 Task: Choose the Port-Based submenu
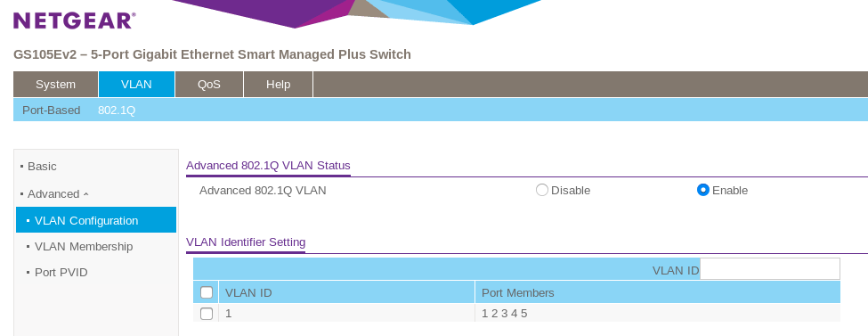51,111
